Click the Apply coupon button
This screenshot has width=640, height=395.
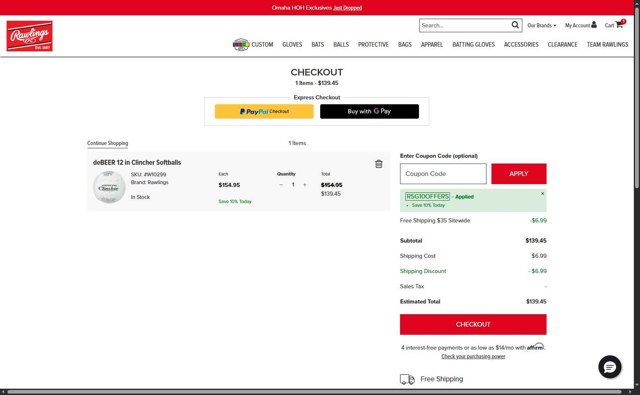tap(519, 174)
